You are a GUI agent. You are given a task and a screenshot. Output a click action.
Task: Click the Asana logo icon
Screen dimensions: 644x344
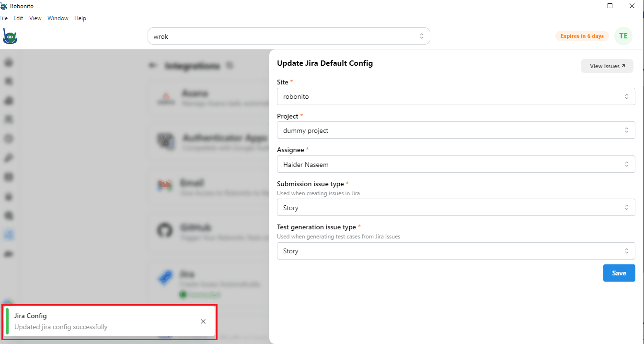click(x=165, y=98)
